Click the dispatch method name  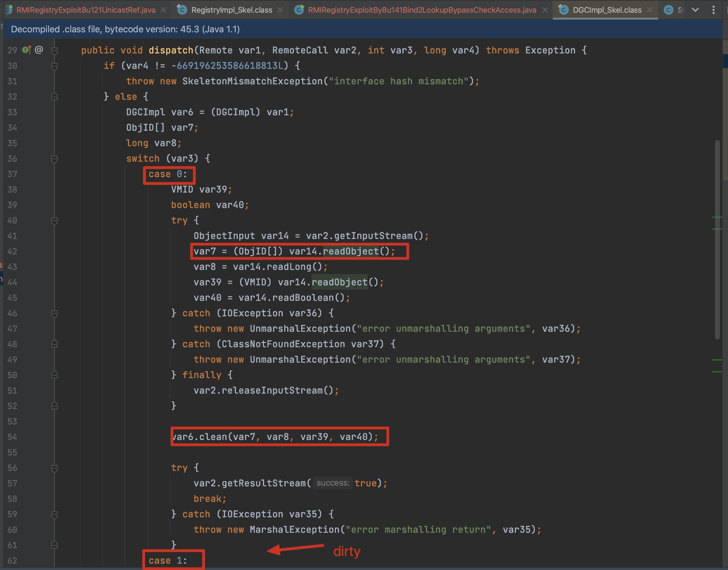[x=171, y=50]
